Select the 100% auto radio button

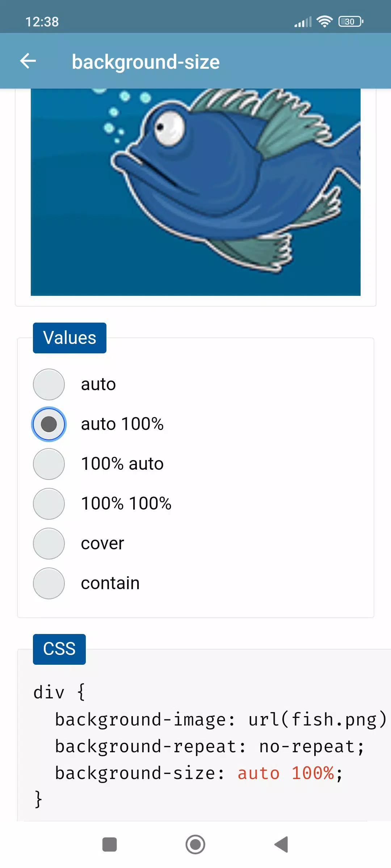[x=49, y=464]
